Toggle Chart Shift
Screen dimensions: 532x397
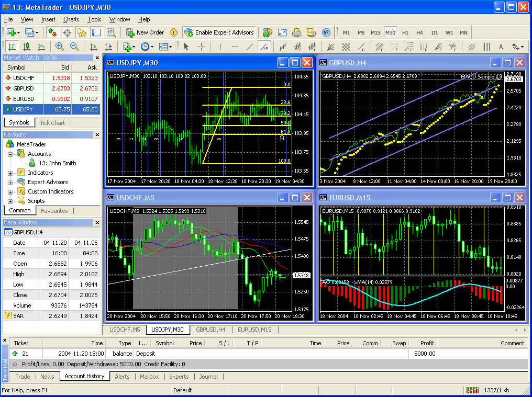pyautogui.click(x=108, y=47)
